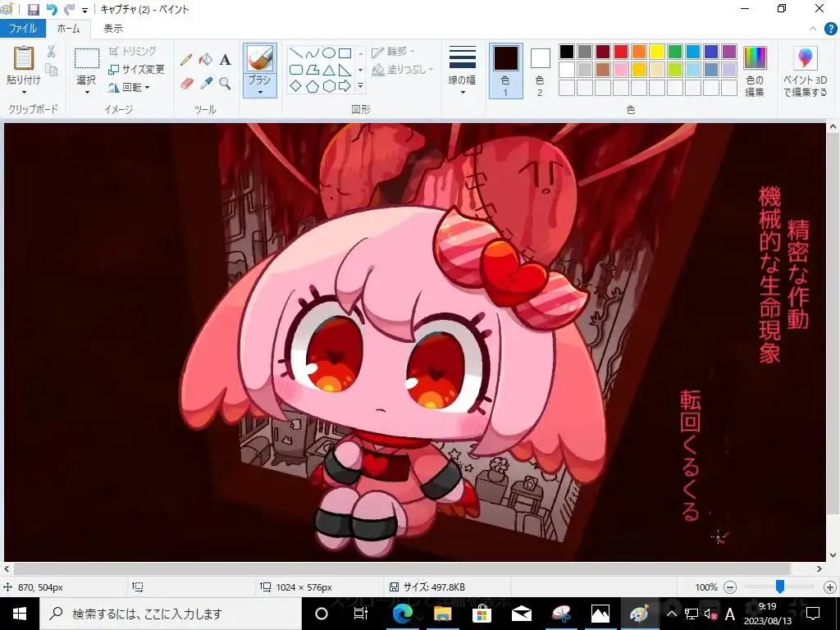
Task: Choose the Right arrow shape
Action: click(x=345, y=85)
